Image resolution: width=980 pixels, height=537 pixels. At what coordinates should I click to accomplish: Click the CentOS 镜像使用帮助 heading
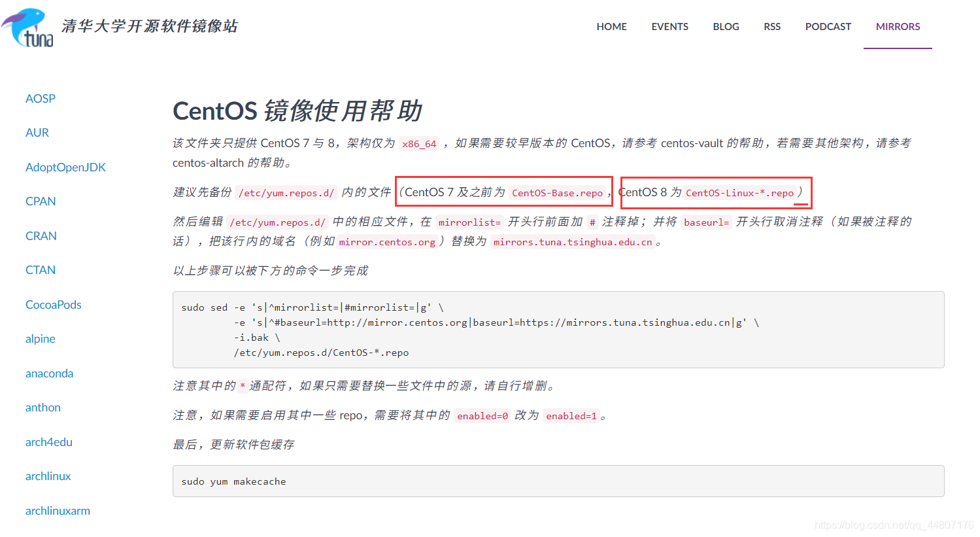pyautogui.click(x=297, y=111)
